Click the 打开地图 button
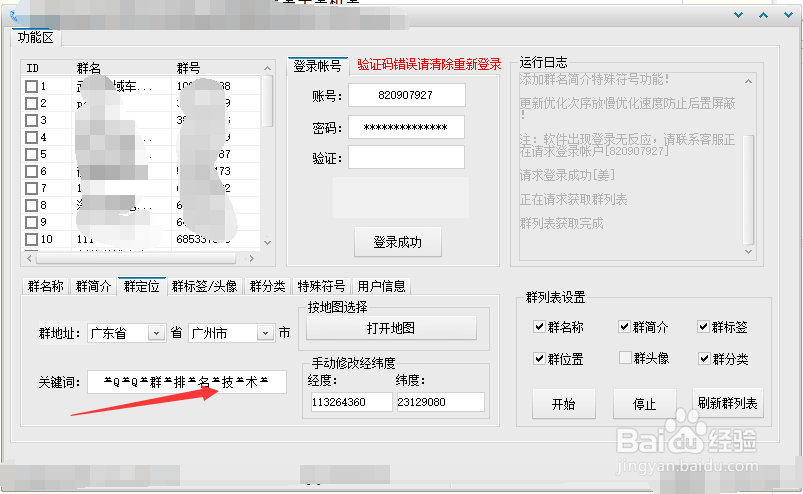The height and width of the screenshot is (494, 803). [x=391, y=328]
